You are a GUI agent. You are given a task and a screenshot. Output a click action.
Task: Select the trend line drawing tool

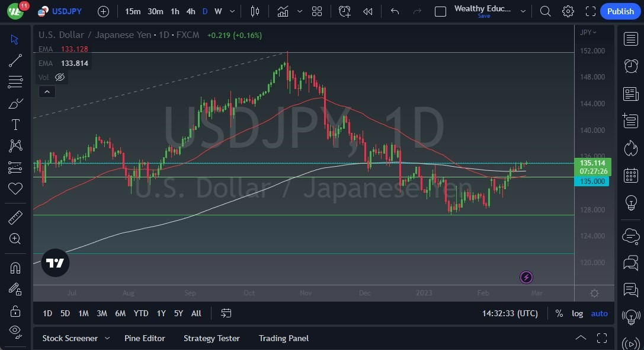pos(15,61)
